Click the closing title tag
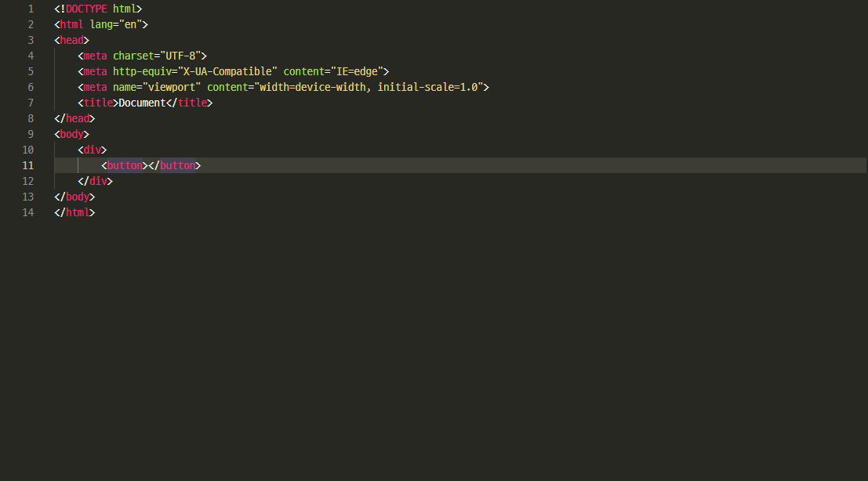 click(189, 103)
